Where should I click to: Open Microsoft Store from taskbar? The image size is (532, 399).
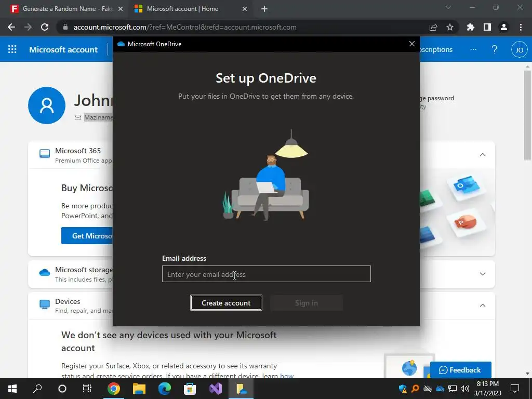coord(190,389)
